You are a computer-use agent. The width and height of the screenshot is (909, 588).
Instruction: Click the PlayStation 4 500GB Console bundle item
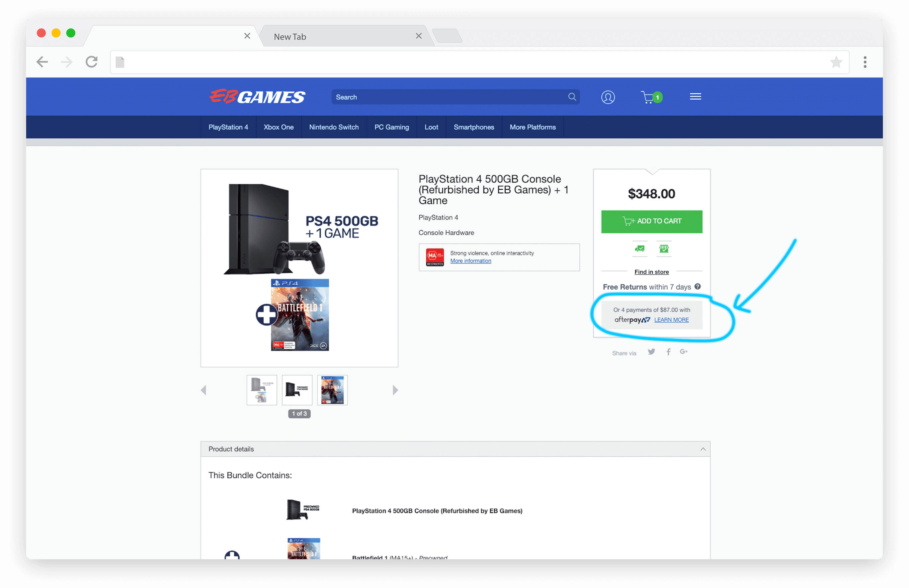pyautogui.click(x=437, y=511)
